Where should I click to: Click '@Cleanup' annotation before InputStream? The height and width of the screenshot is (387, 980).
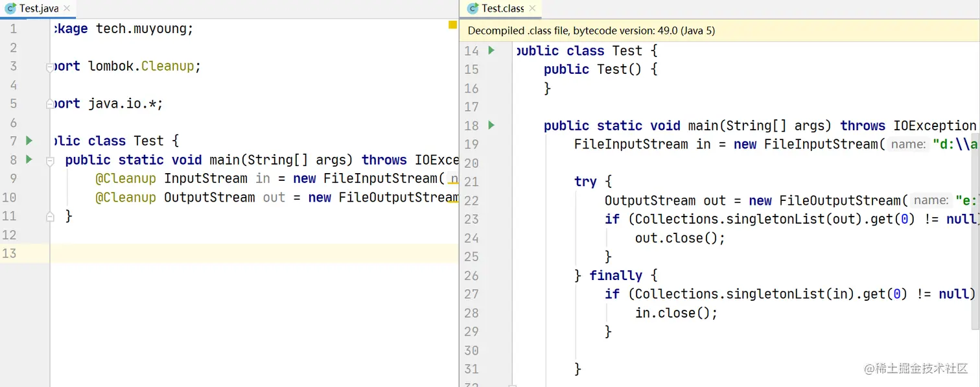click(x=126, y=178)
